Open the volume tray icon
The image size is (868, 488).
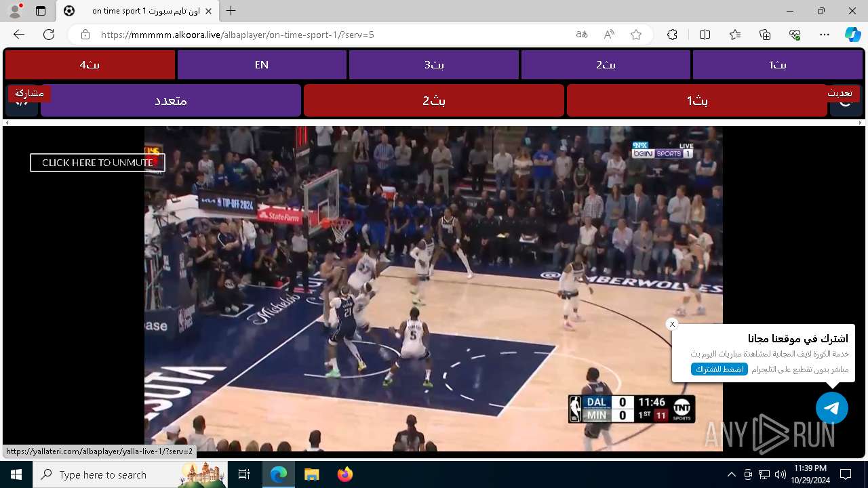point(780,474)
